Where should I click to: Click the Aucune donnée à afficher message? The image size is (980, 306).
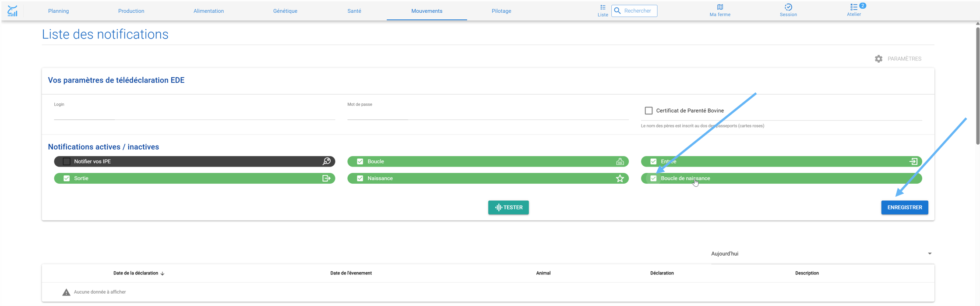pos(100,292)
